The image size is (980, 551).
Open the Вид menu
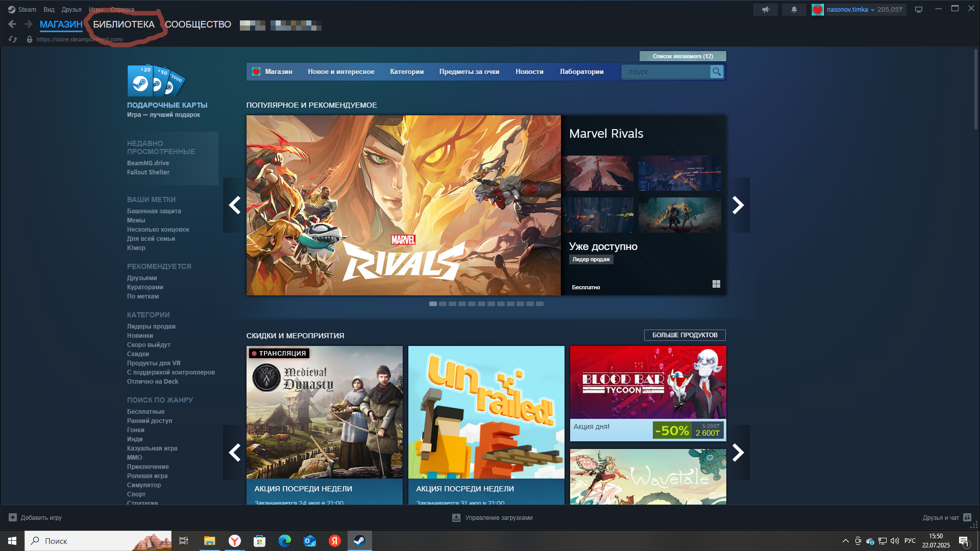coord(49,9)
